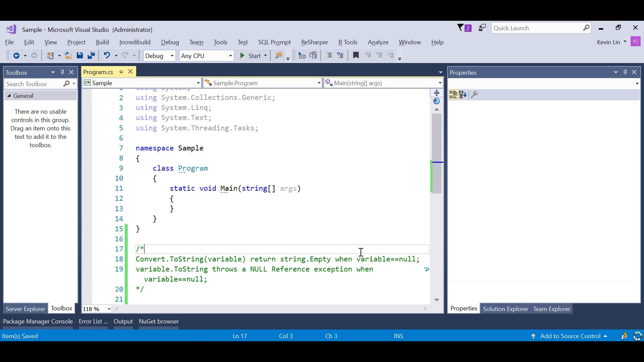The image size is (644, 362).
Task: Open Find in Files via toolbar search icon
Action: pyautogui.click(x=278, y=55)
